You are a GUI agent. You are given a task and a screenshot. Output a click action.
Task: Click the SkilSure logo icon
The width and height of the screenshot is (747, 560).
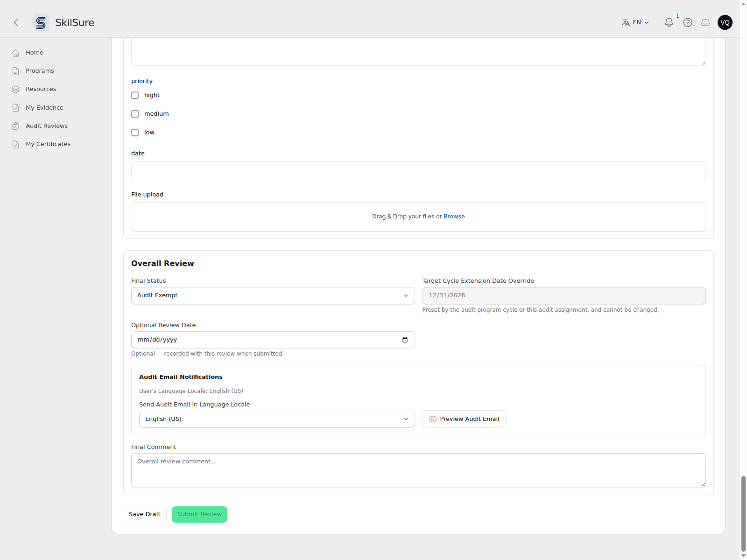pos(41,22)
